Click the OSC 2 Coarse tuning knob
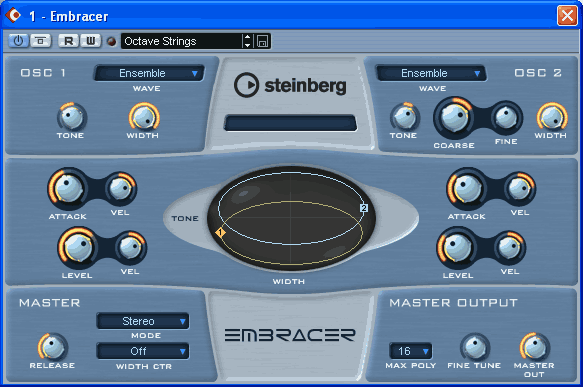Viewport: 583px width, 387px height. tap(454, 117)
